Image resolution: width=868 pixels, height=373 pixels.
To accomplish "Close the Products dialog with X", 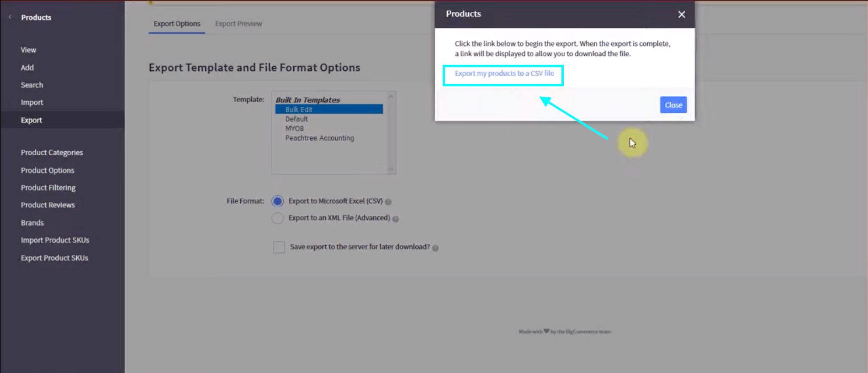I will (681, 15).
